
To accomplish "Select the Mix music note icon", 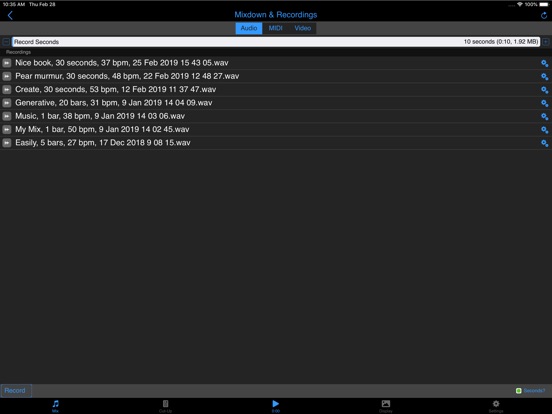I will click(x=56, y=403).
